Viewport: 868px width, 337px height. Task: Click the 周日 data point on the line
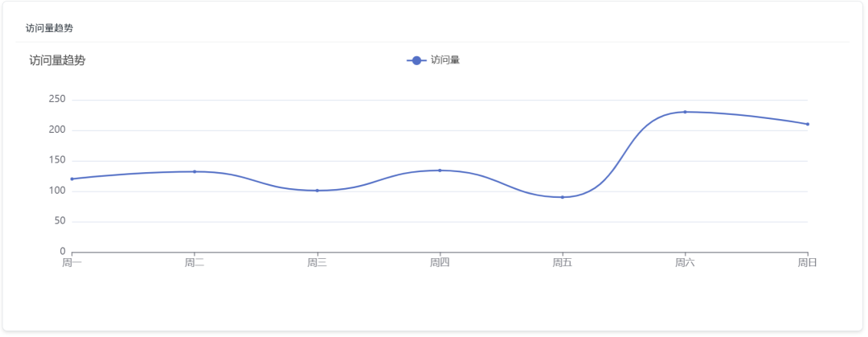click(807, 124)
